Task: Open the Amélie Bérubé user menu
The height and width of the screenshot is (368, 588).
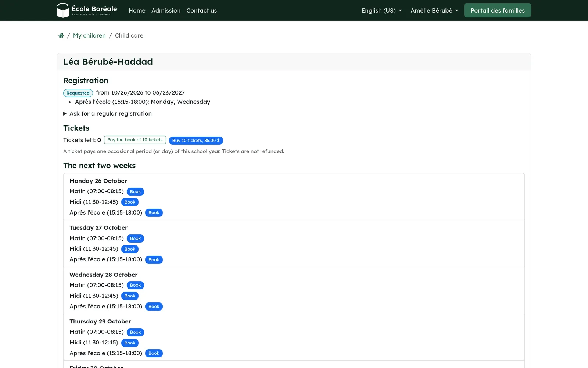Action: pos(434,10)
